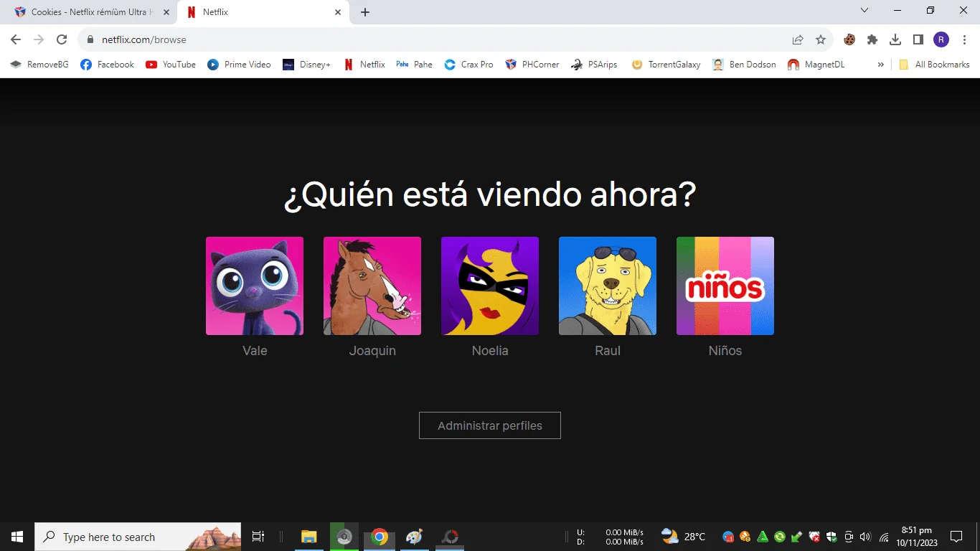Image resolution: width=980 pixels, height=551 pixels.
Task: Open the weather widget showing 28°C
Action: (x=683, y=537)
